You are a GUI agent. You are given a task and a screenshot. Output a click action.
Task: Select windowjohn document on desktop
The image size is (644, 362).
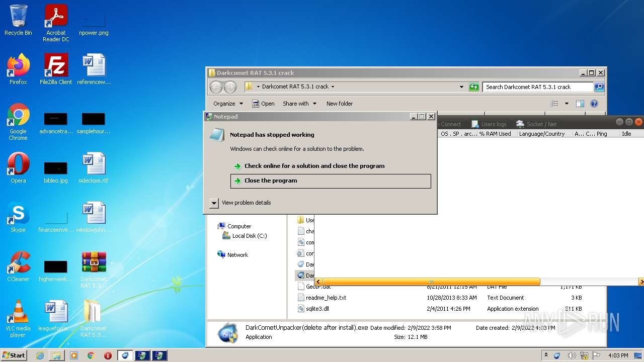coord(94,217)
